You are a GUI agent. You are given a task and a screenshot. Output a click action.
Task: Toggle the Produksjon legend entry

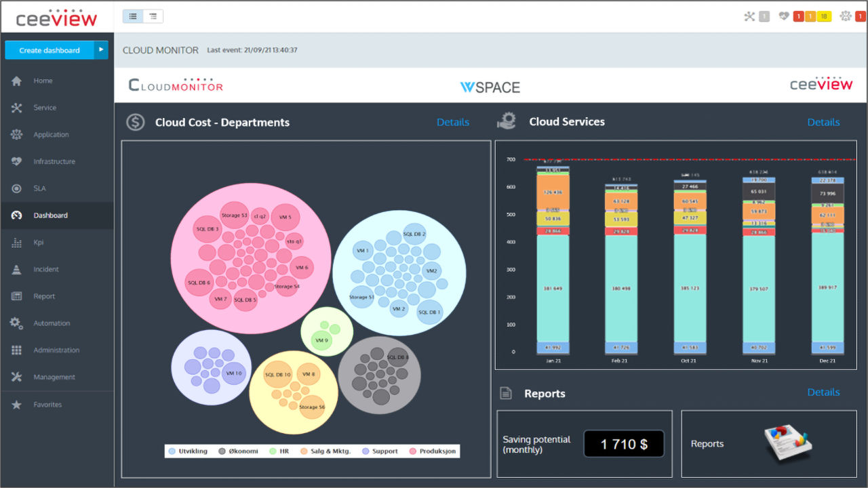pos(433,451)
